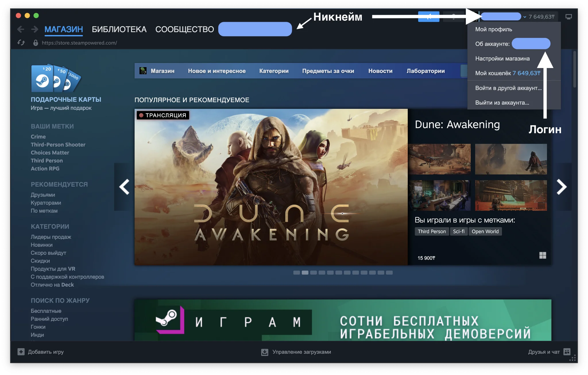Open Предметы за очки in store bar
Image resolution: width=588 pixels, height=375 pixels.
point(328,71)
